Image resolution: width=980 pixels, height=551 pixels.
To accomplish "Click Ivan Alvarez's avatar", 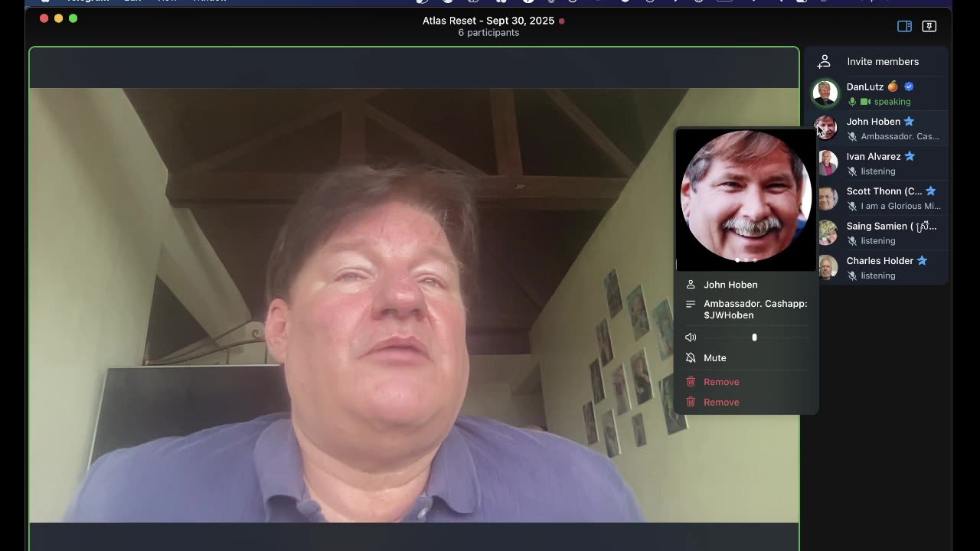I will point(827,163).
